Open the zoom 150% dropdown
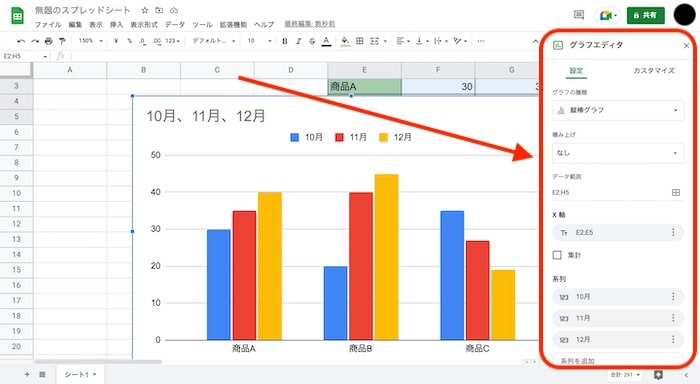 pyautogui.click(x=90, y=41)
